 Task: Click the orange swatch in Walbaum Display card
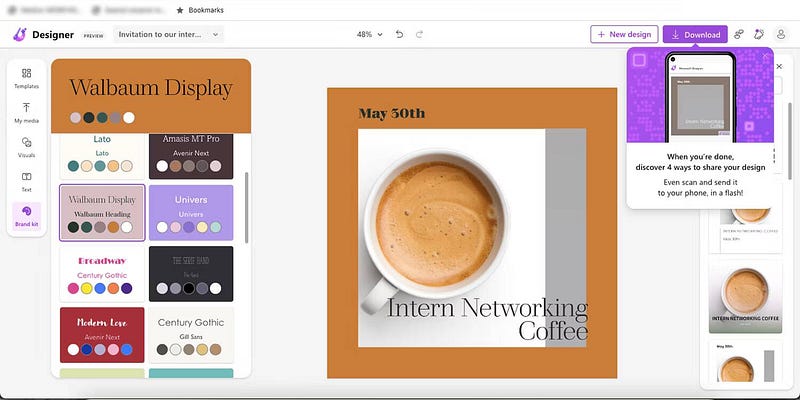[113, 227]
